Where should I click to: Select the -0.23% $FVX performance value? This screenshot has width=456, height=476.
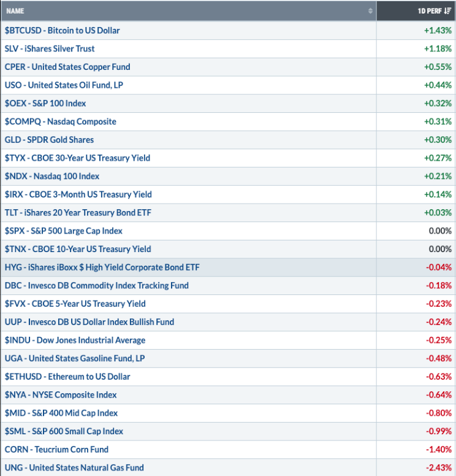(x=439, y=304)
